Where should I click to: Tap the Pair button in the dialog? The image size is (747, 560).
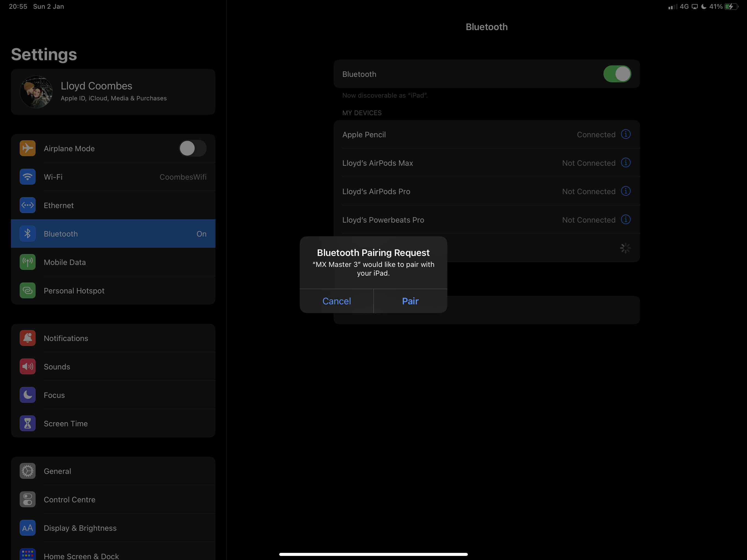click(x=410, y=301)
